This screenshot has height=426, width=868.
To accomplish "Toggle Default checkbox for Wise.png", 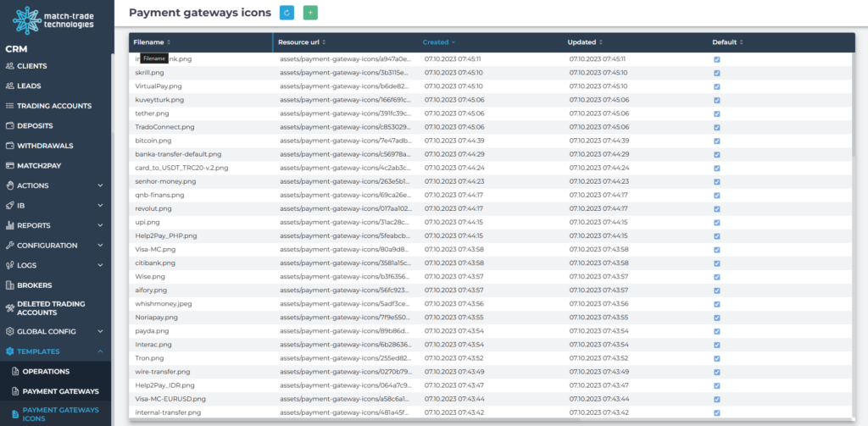I will 717,276.
